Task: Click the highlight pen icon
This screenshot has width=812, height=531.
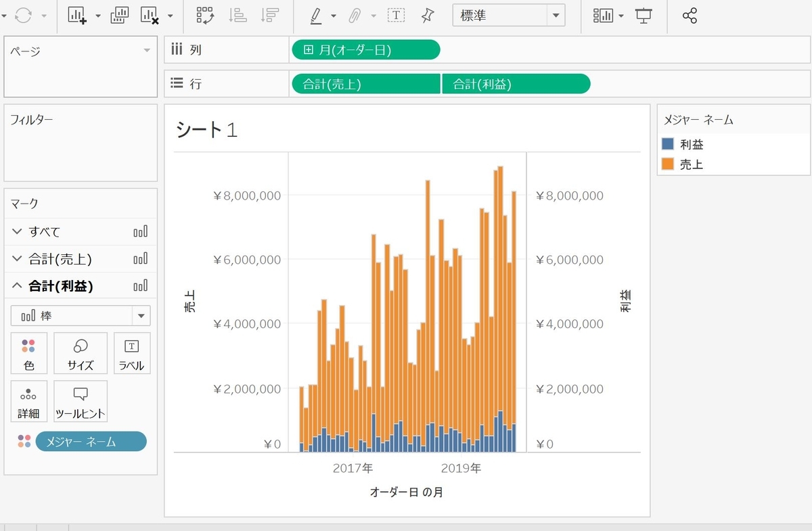Action: pos(316,16)
